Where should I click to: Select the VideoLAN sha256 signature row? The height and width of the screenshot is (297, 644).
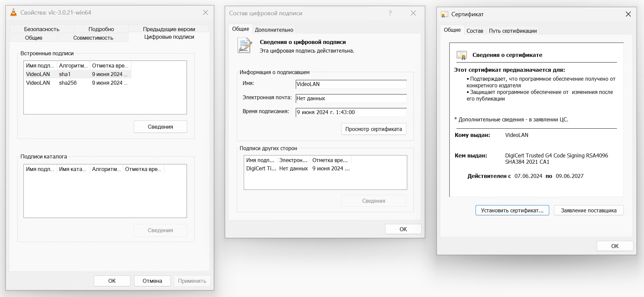(78, 83)
